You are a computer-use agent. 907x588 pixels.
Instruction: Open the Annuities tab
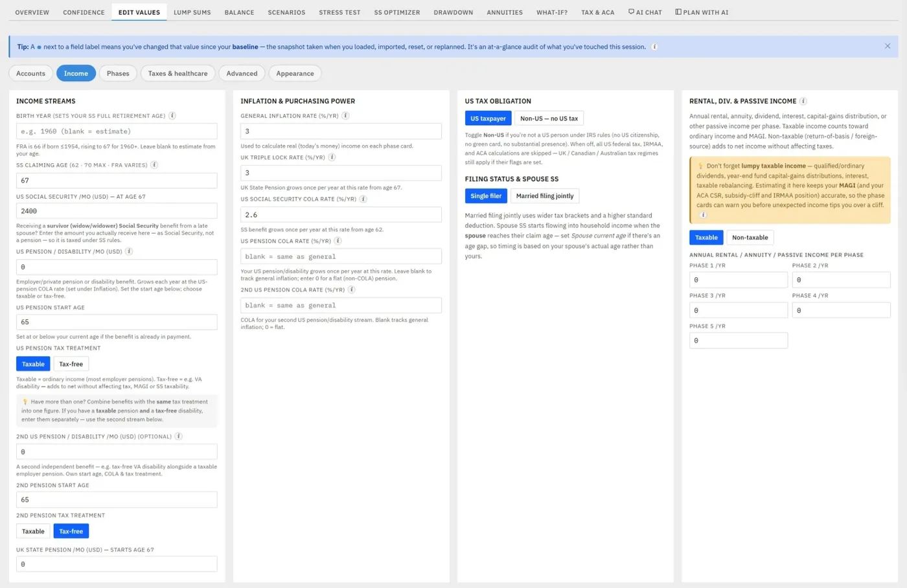tap(505, 12)
